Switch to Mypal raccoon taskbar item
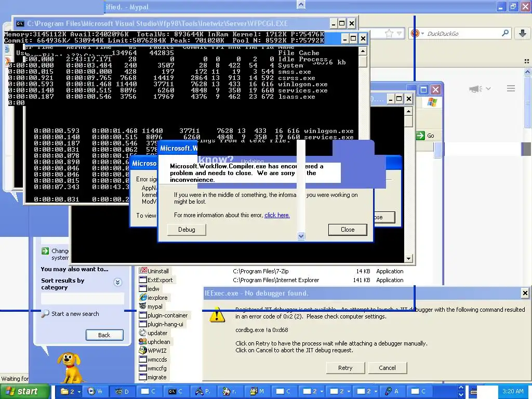The image size is (532, 399). pos(123,392)
